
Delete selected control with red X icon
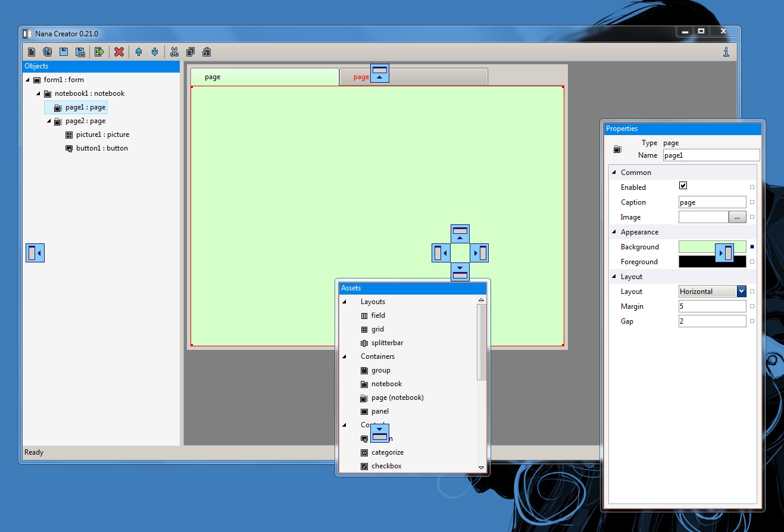(119, 52)
